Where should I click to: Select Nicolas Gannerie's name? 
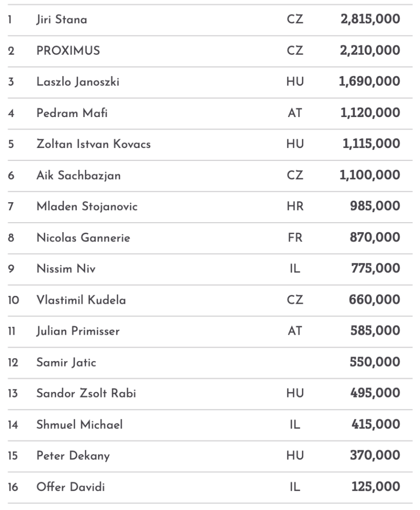[83, 238]
